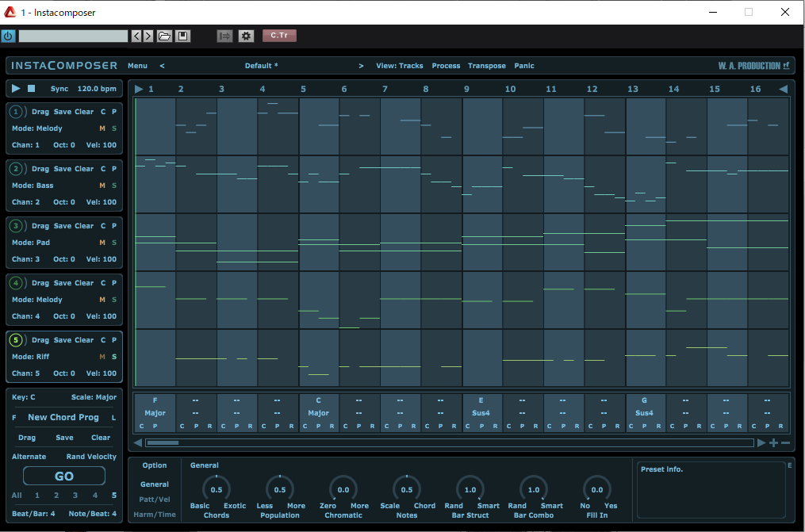
Task: Solo track 1 with S button
Action: click(x=114, y=128)
